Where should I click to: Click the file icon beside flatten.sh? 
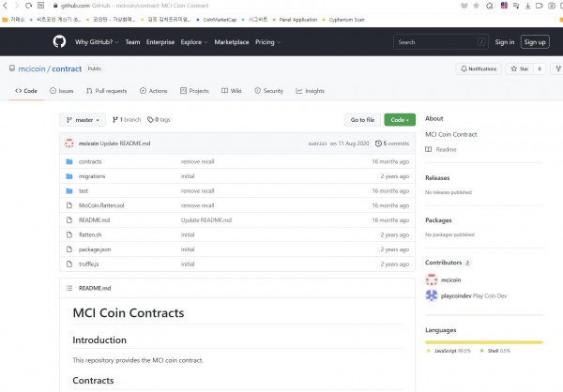point(69,234)
